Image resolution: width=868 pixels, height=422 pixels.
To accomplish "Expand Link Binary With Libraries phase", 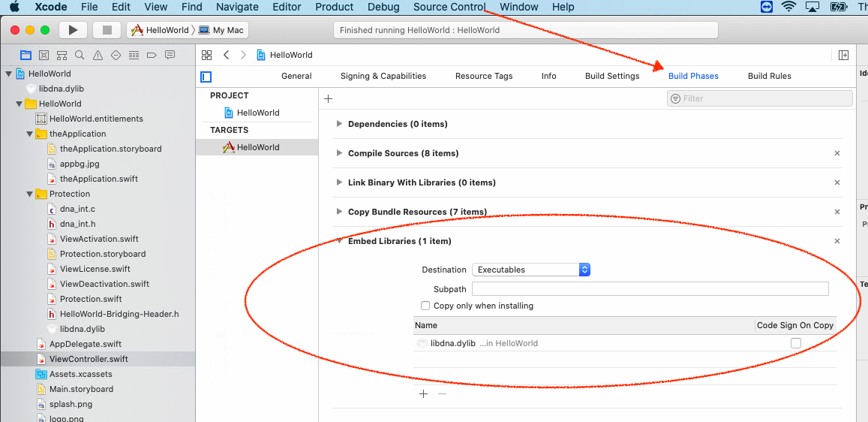I will coord(339,182).
